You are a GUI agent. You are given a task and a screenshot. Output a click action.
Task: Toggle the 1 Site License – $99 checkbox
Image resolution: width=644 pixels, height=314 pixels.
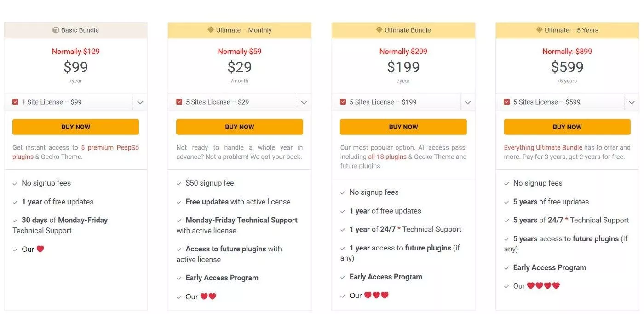pyautogui.click(x=16, y=102)
